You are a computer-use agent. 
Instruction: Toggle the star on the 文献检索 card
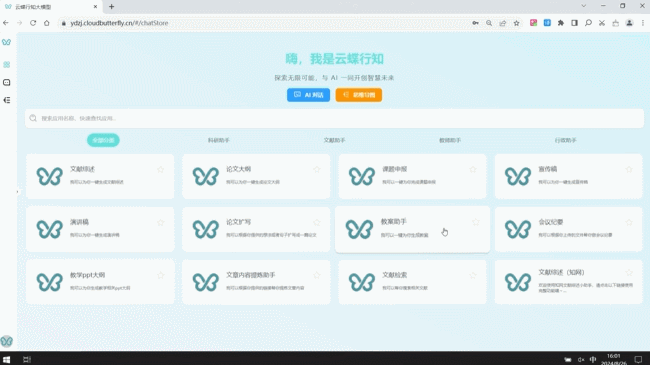click(473, 275)
